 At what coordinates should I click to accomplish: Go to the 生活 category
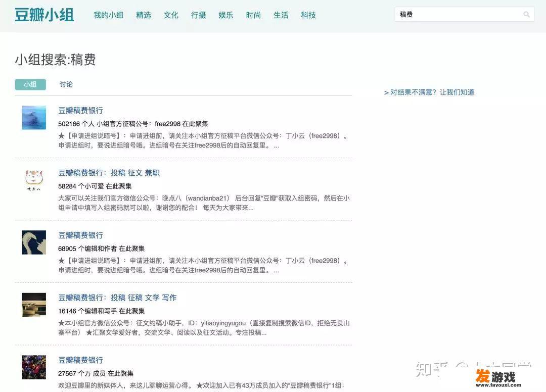(x=281, y=15)
